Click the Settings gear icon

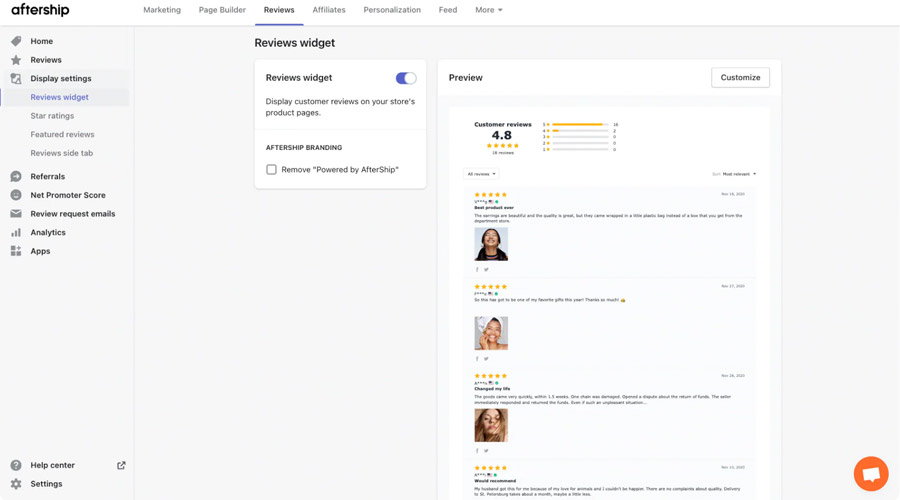pos(16,484)
